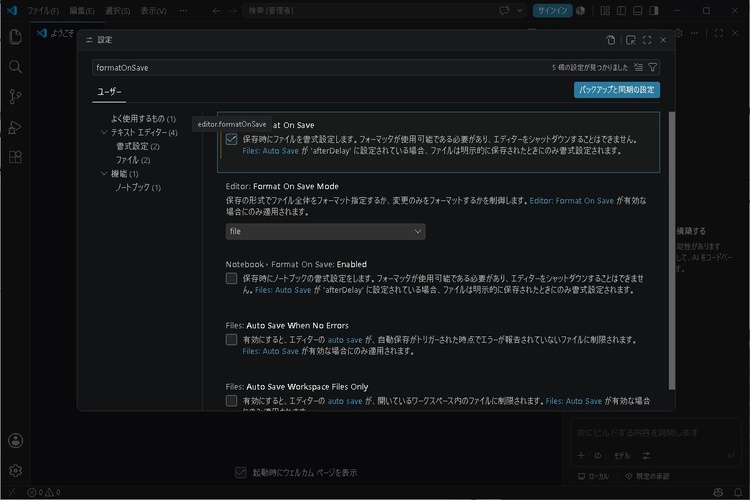This screenshot has width=750, height=500.
Task: Enable Auto Save Workspace Files Only
Action: 232,401
